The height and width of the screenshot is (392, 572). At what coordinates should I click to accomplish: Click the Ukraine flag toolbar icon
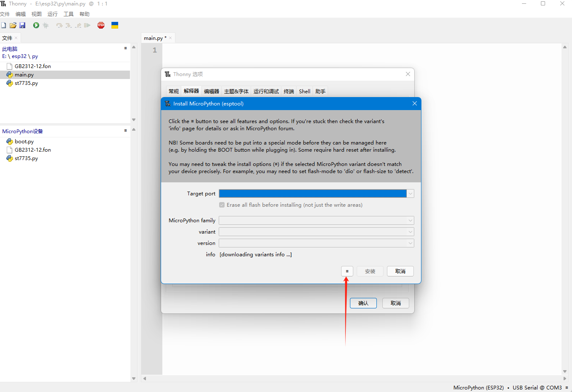[115, 25]
